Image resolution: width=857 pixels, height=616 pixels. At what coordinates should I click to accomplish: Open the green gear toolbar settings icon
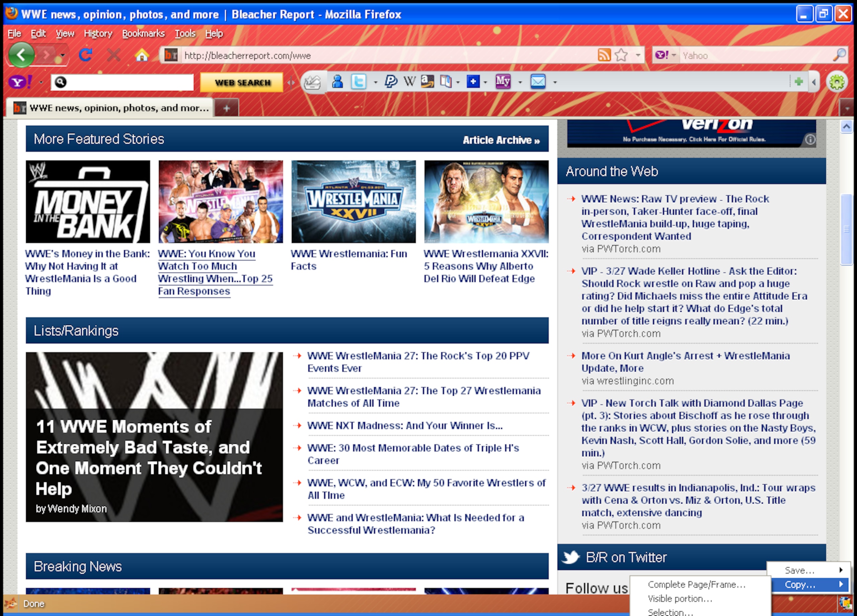[x=837, y=82]
